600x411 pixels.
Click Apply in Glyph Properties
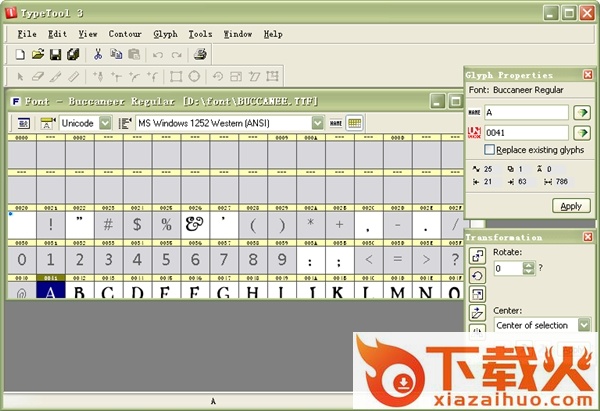point(571,206)
